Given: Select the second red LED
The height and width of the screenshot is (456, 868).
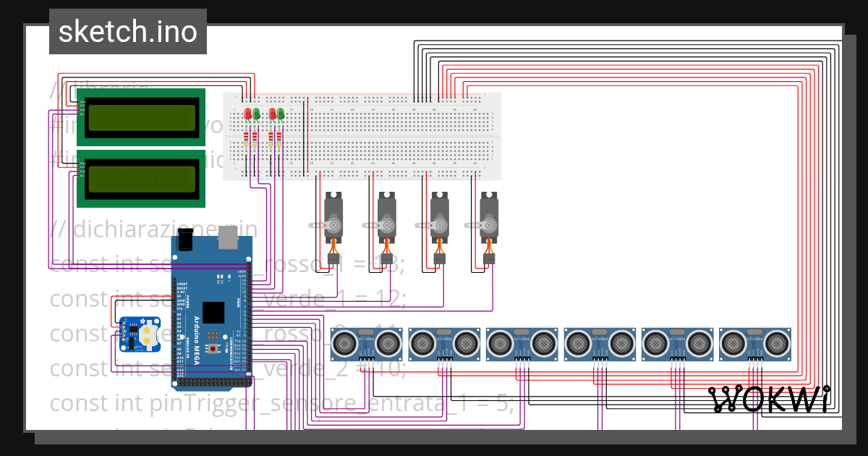Looking at the screenshot, I should [273, 114].
